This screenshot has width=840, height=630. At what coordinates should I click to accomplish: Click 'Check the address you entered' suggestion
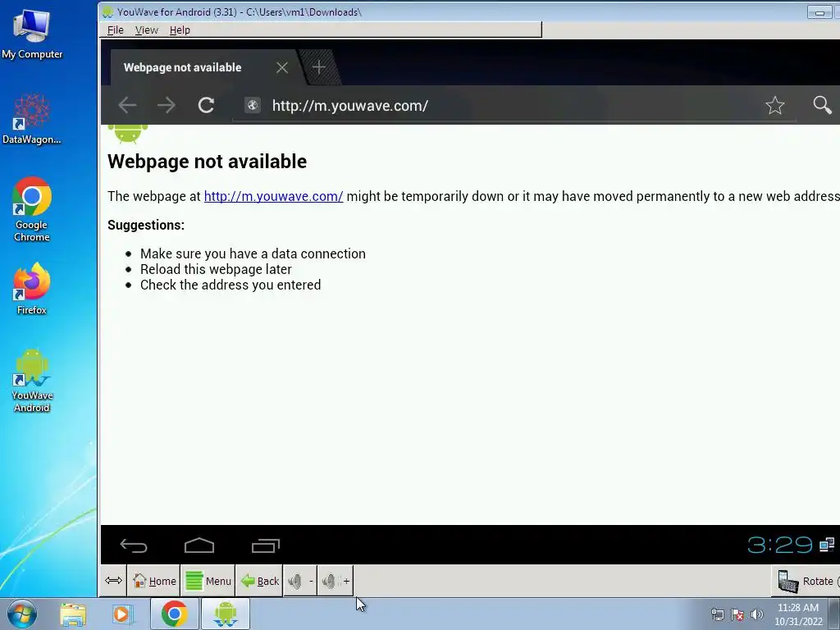[x=231, y=285]
